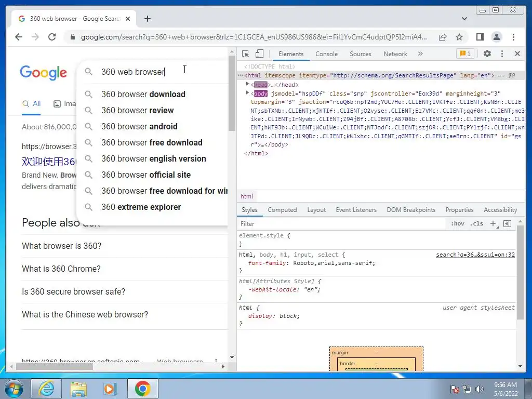Bookmark this page with the star icon

[x=459, y=37]
